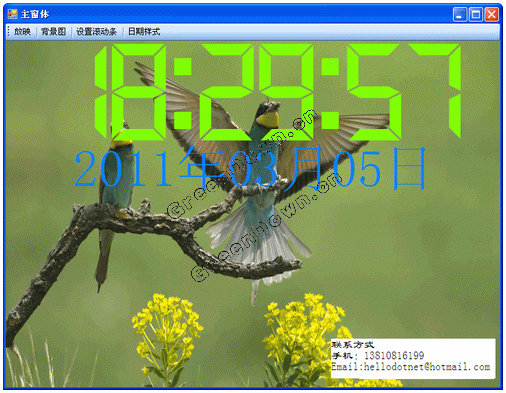Click the 主窗体 title bar text

click(x=35, y=14)
